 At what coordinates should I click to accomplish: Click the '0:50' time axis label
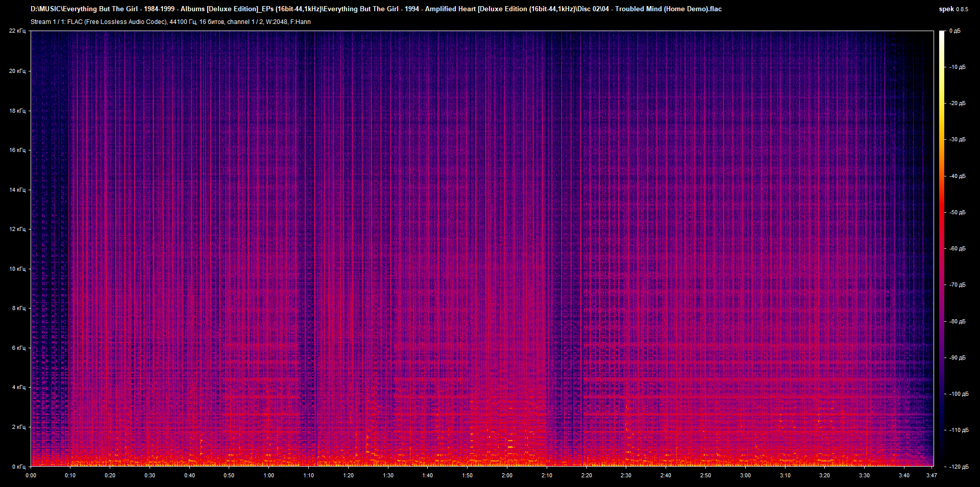pyautogui.click(x=229, y=475)
